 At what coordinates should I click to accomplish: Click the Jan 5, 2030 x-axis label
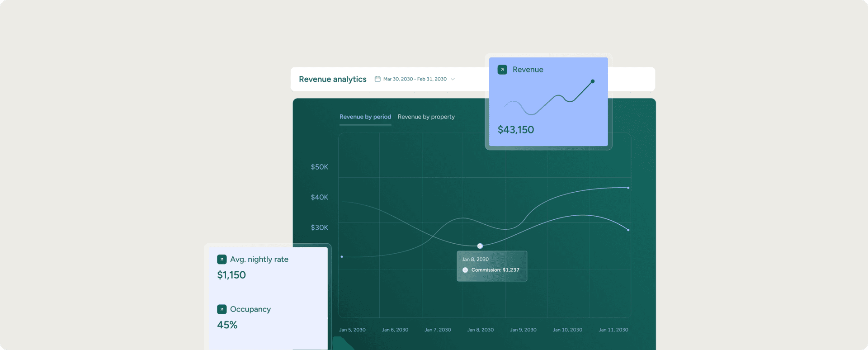[x=352, y=330]
